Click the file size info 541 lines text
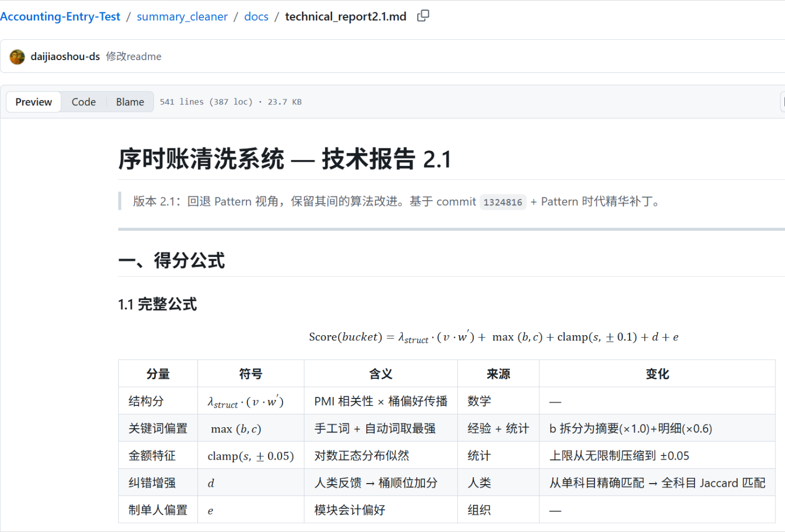The image size is (785, 532). 230,102
